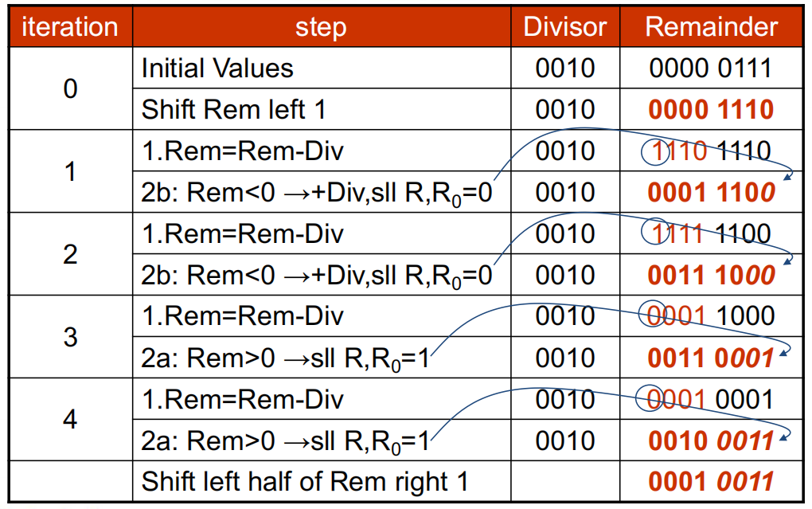The image size is (812, 509).
Task: Click the remainder value 0011 1000
Action: (711, 276)
